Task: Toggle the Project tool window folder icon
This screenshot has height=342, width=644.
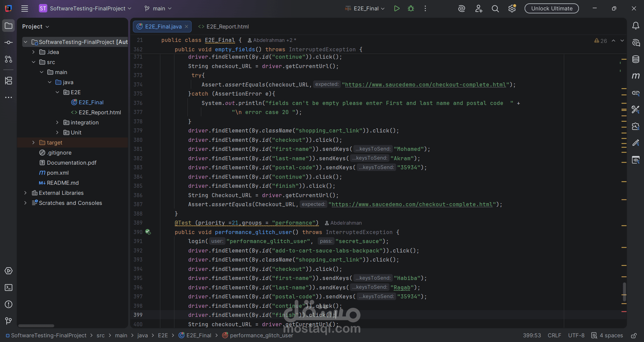Action: 8,26
